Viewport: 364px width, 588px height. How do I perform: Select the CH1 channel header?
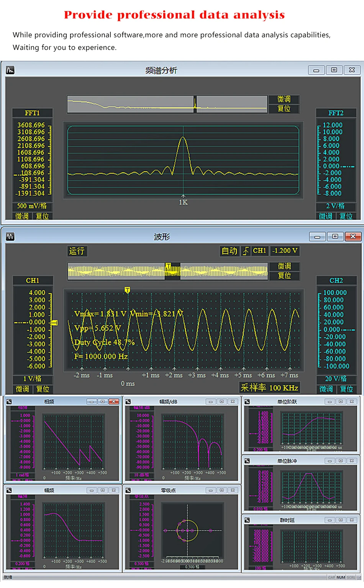point(33,280)
